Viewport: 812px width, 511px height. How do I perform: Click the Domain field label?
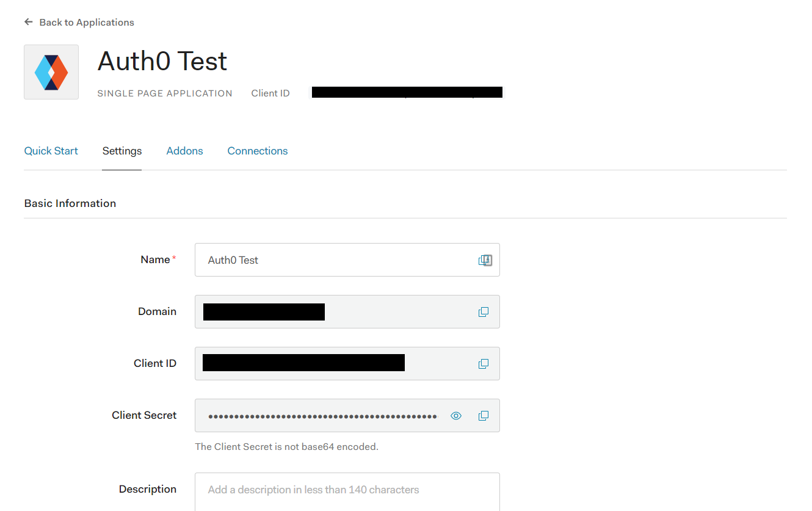[157, 311]
